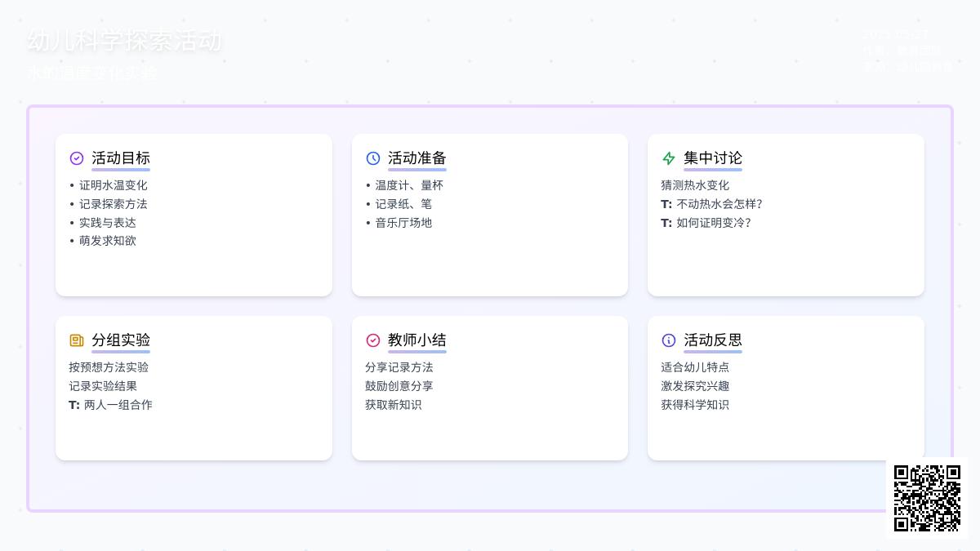
Task: Click the bullet 音乐厅场地
Action: pyautogui.click(x=403, y=223)
